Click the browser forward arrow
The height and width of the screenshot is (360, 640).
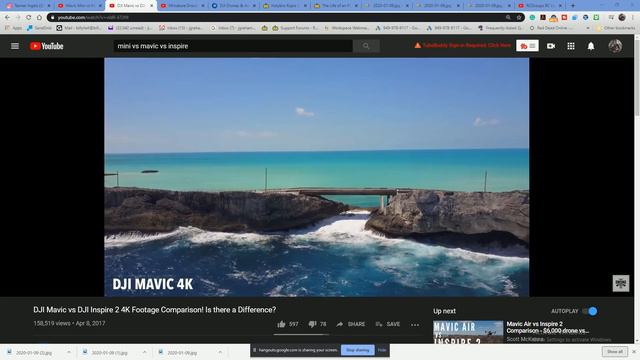click(18, 18)
